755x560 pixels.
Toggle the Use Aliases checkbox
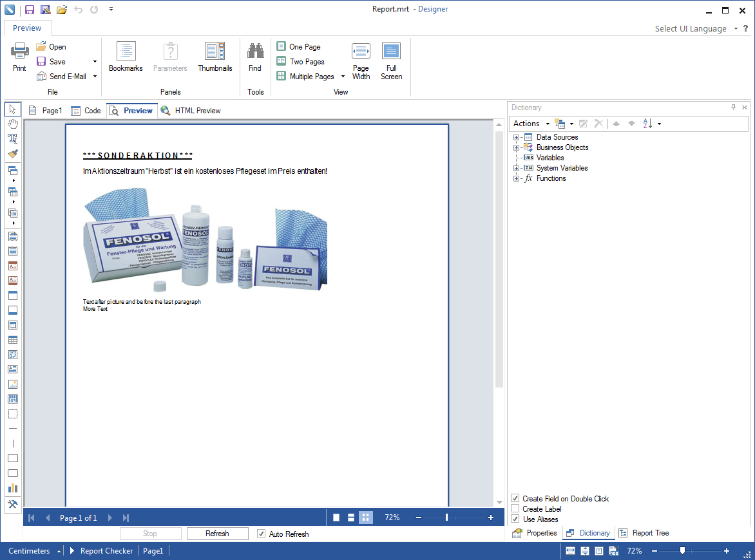click(515, 519)
